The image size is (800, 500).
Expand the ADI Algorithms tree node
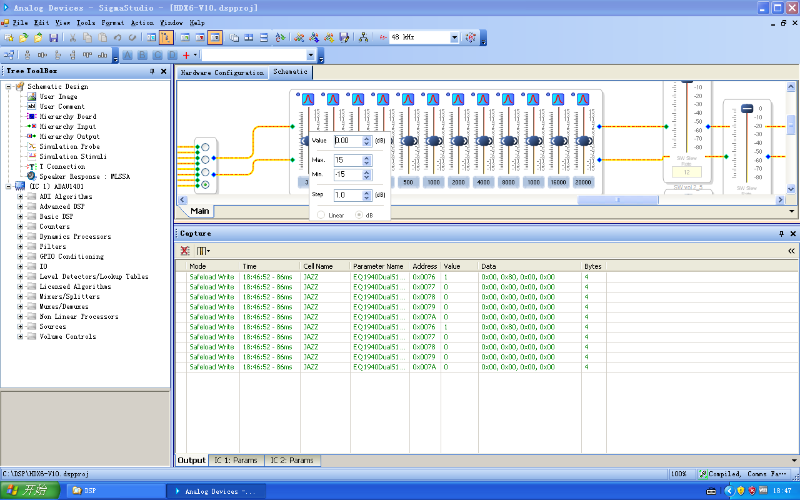coord(20,196)
